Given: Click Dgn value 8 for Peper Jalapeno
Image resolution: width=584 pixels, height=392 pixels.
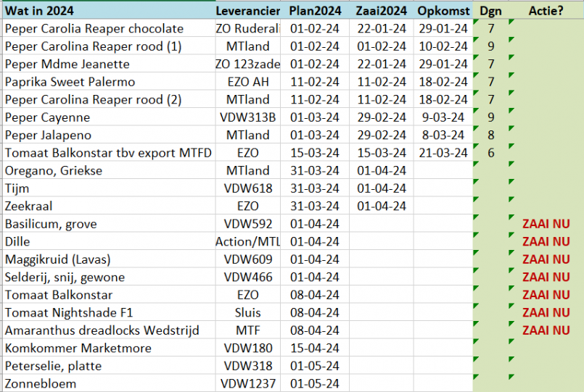Looking at the screenshot, I should [x=491, y=135].
